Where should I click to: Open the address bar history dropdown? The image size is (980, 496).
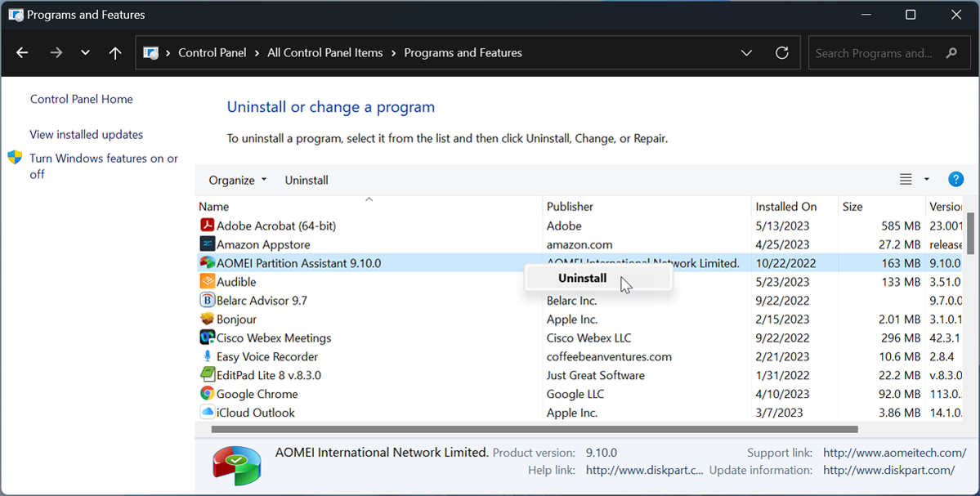[x=745, y=52]
